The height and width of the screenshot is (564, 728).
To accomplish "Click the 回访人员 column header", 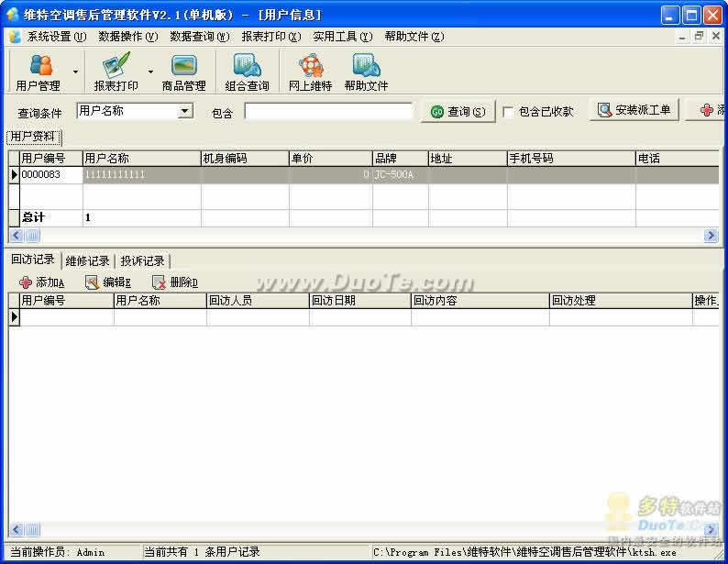I will 258,301.
